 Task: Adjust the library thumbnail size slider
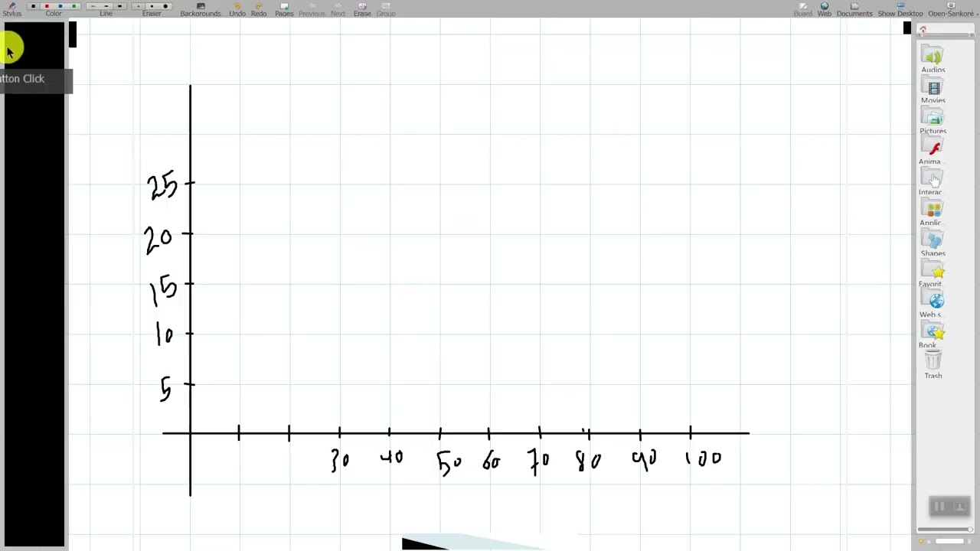coord(946,530)
